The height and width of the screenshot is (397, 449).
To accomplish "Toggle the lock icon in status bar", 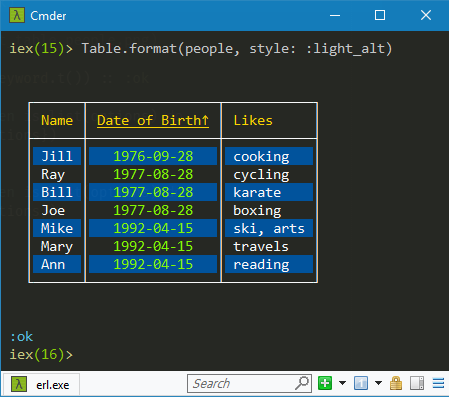I will pyautogui.click(x=396, y=383).
